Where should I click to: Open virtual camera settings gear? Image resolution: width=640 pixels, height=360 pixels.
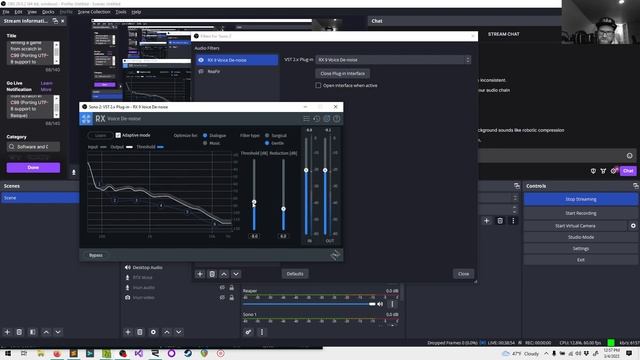point(633,226)
